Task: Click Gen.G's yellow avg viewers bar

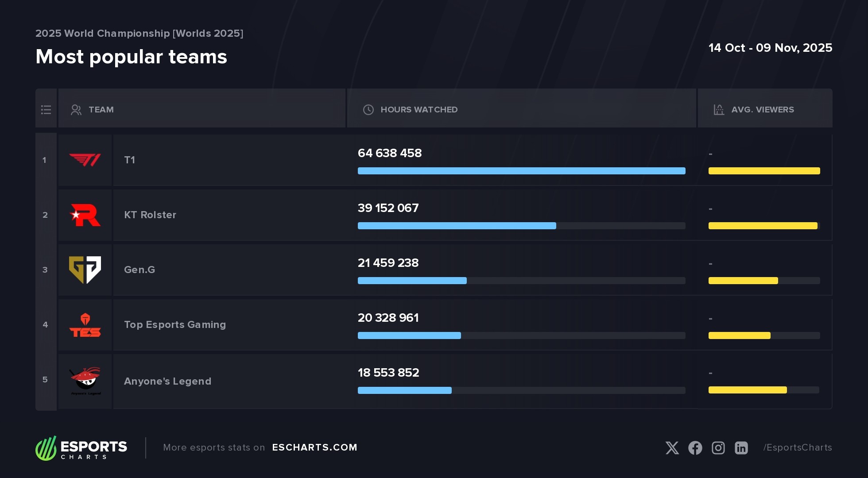Action: pos(743,281)
